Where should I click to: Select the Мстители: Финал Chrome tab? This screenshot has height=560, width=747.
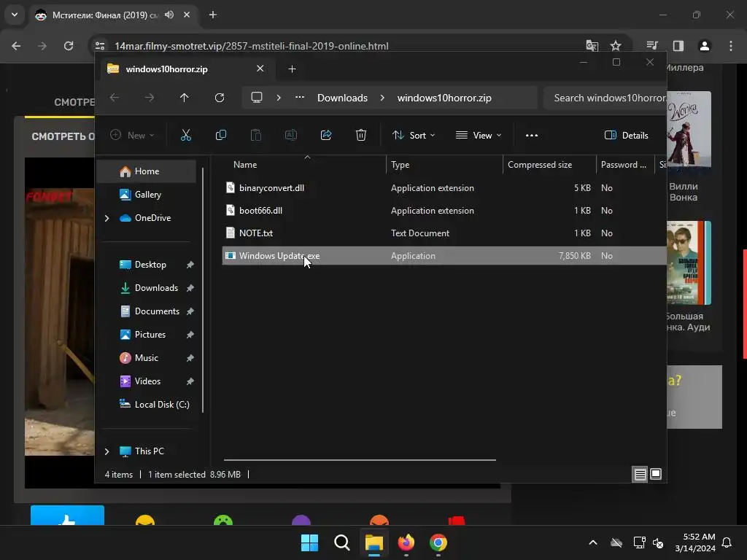tap(113, 15)
